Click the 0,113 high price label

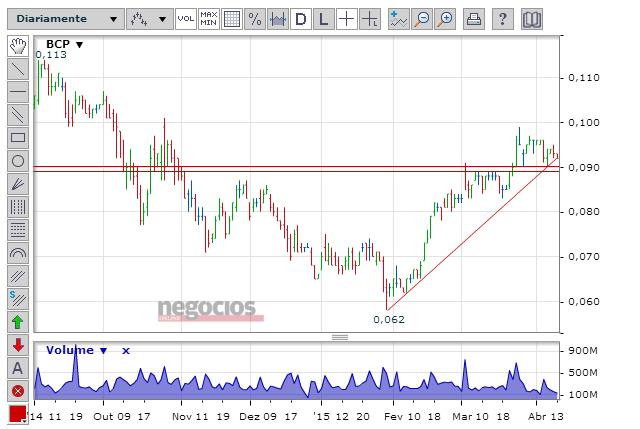point(51,55)
